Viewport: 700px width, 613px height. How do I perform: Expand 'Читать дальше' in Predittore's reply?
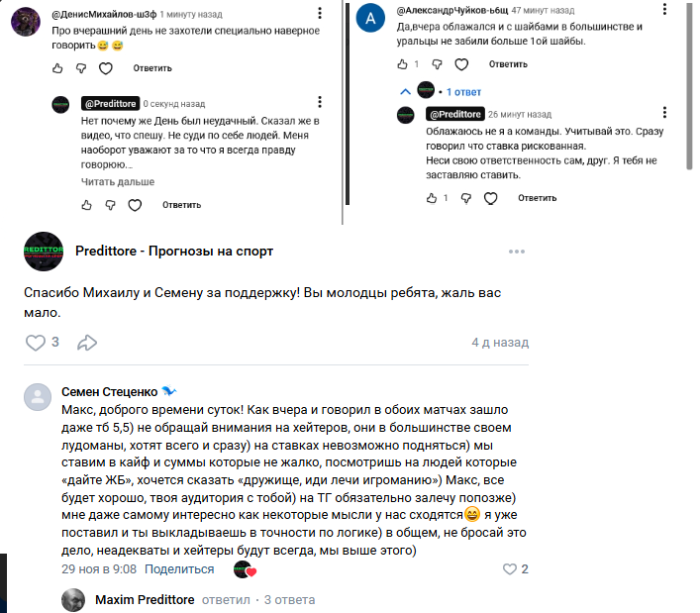point(117,182)
